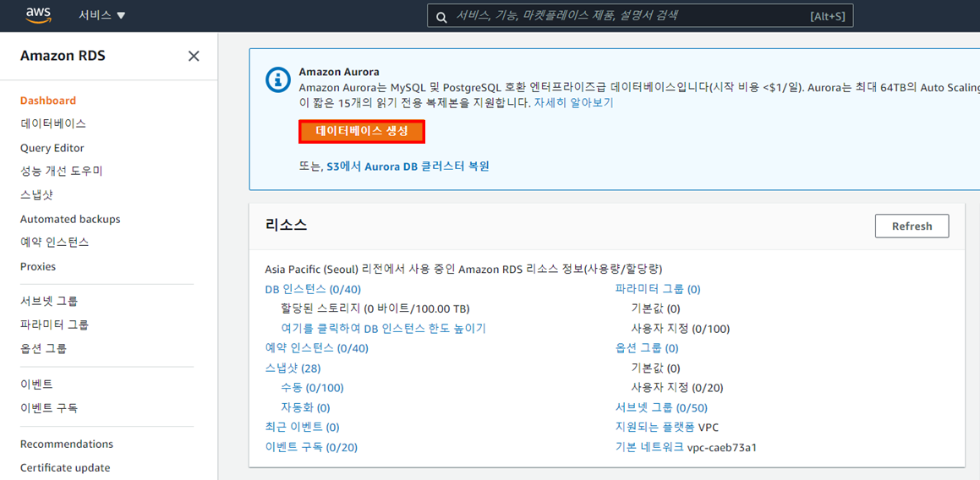Open 옵션 그룹 in the sidebar
980x480 pixels.
43,349
